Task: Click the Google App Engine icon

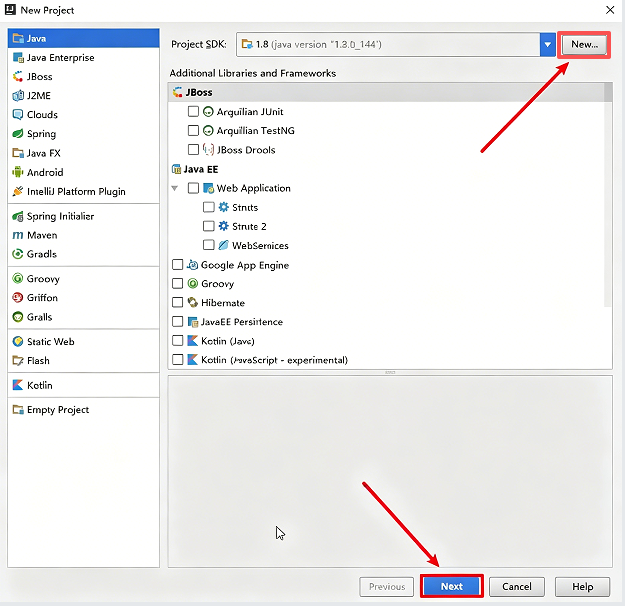Action: coord(193,265)
